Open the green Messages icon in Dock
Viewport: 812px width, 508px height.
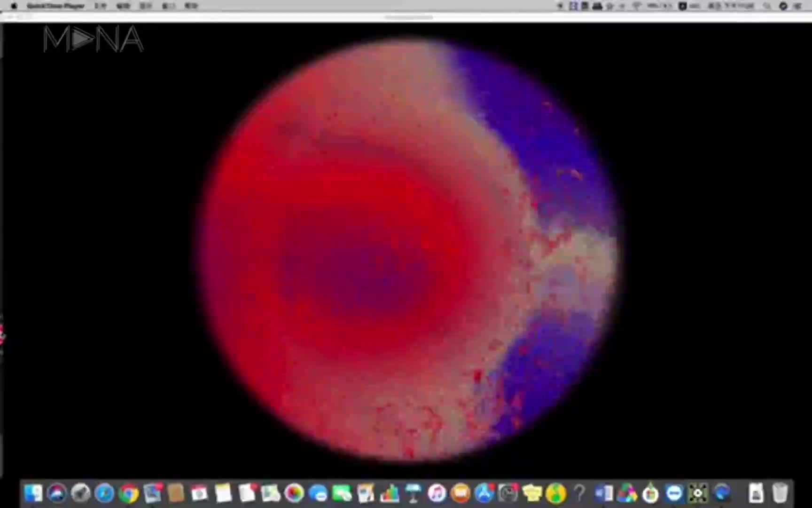[x=342, y=493]
